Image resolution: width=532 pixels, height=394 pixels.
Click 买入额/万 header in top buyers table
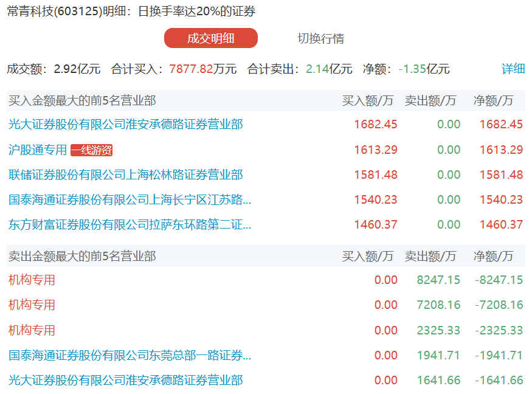pos(367,101)
